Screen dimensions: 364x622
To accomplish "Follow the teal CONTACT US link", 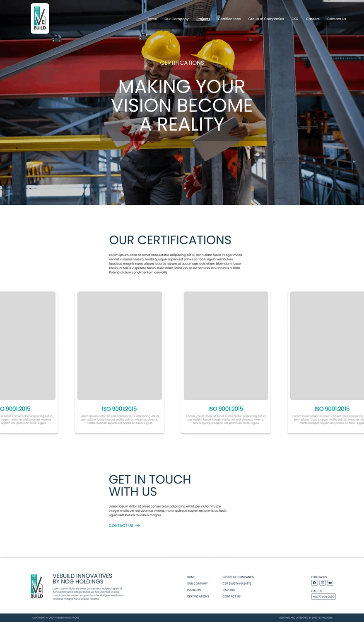I will [x=121, y=525].
